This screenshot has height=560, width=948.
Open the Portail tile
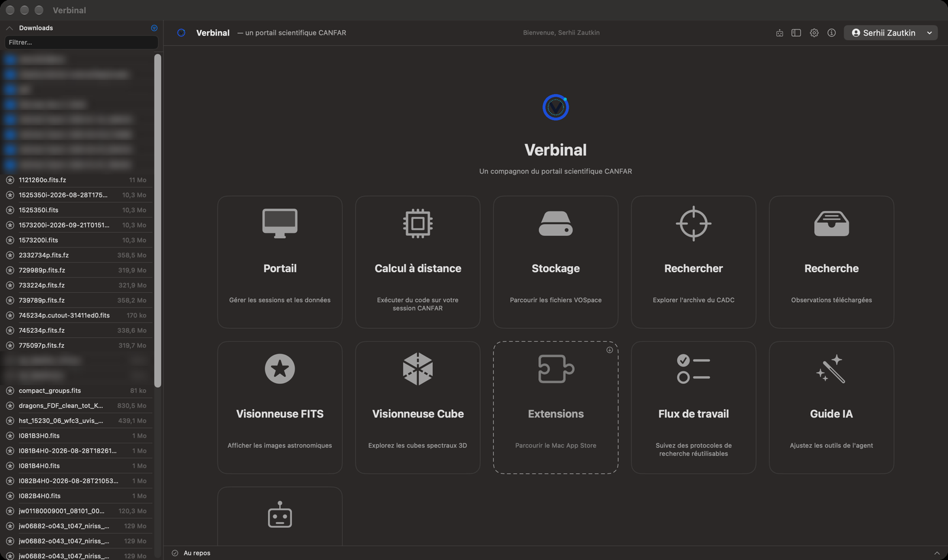280,262
